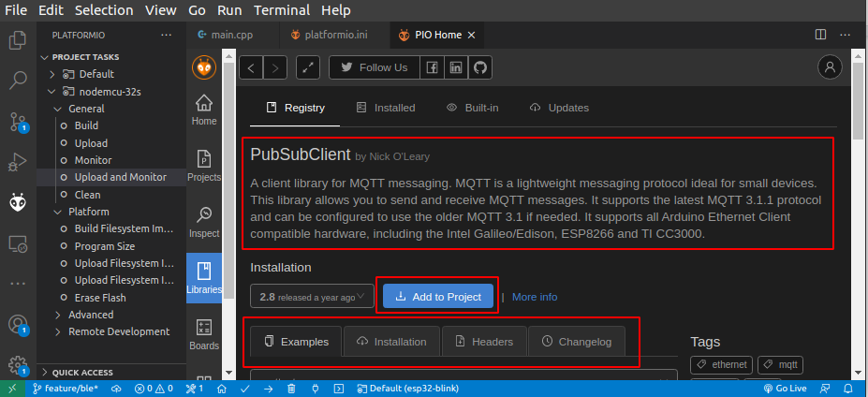Open the Headers tab
Screen dimensions: 868x397
click(x=484, y=342)
